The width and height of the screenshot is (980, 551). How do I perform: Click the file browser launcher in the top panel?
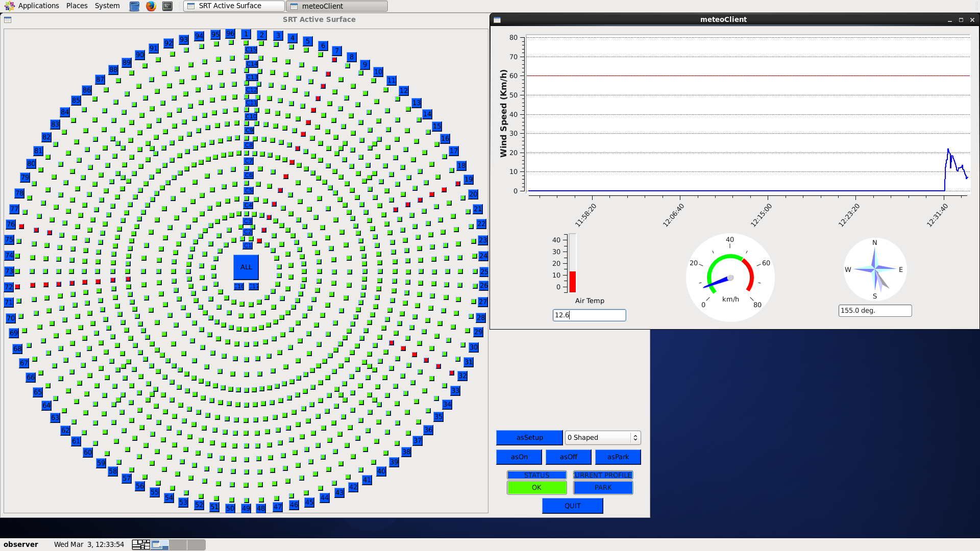(134, 6)
